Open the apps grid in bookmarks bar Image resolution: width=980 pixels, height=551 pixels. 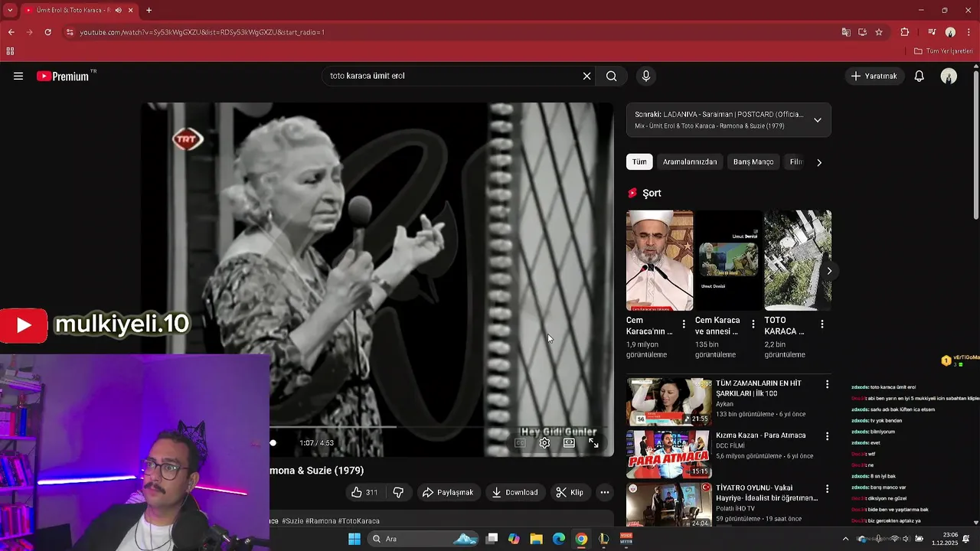[x=10, y=51]
